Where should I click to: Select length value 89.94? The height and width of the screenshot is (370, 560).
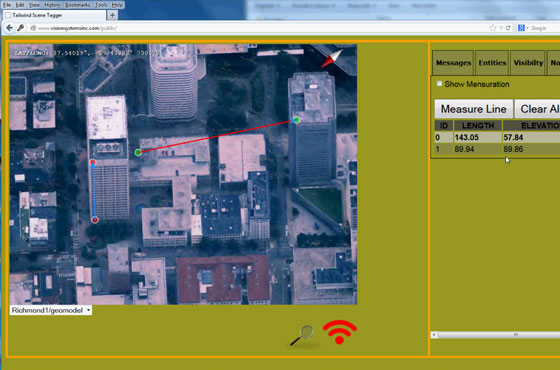[x=464, y=149]
